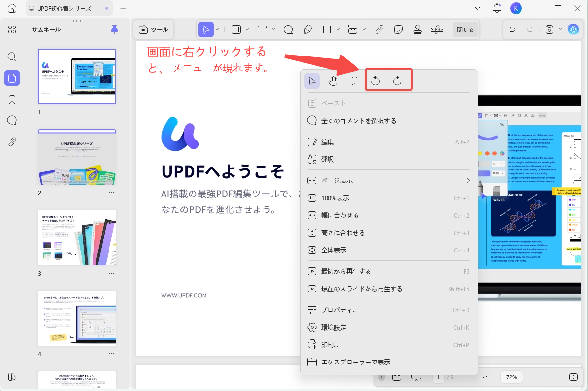This screenshot has height=391, width=588.
Task: Click the ツール button
Action: tap(153, 29)
